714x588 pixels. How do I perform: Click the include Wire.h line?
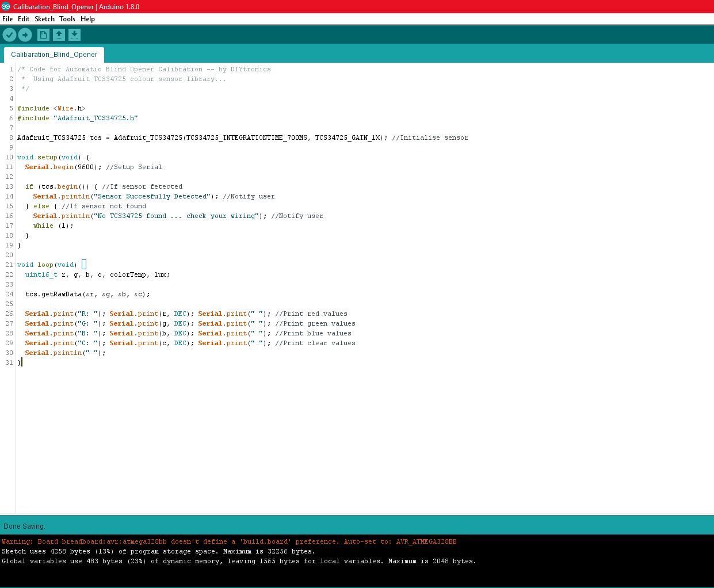[52, 108]
